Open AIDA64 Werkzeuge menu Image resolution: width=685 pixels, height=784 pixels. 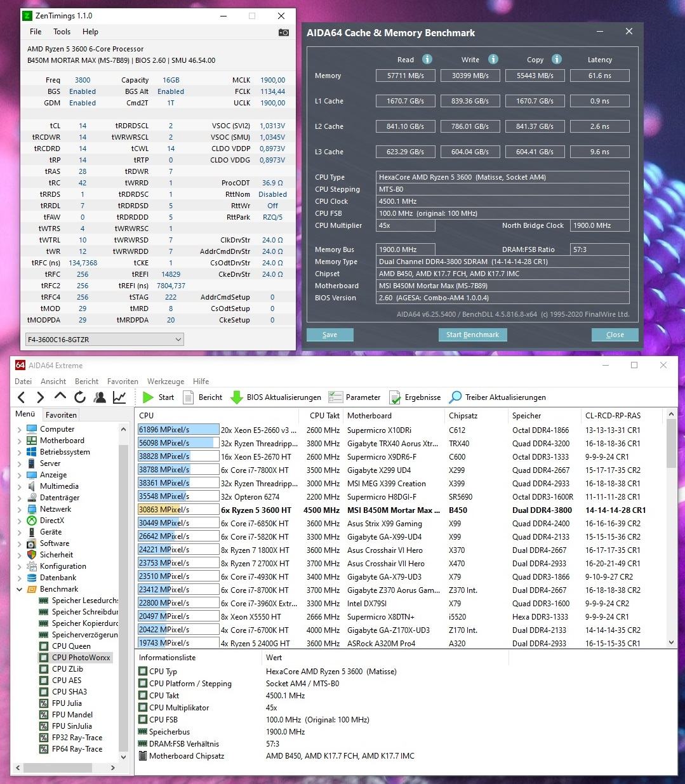coord(166,382)
